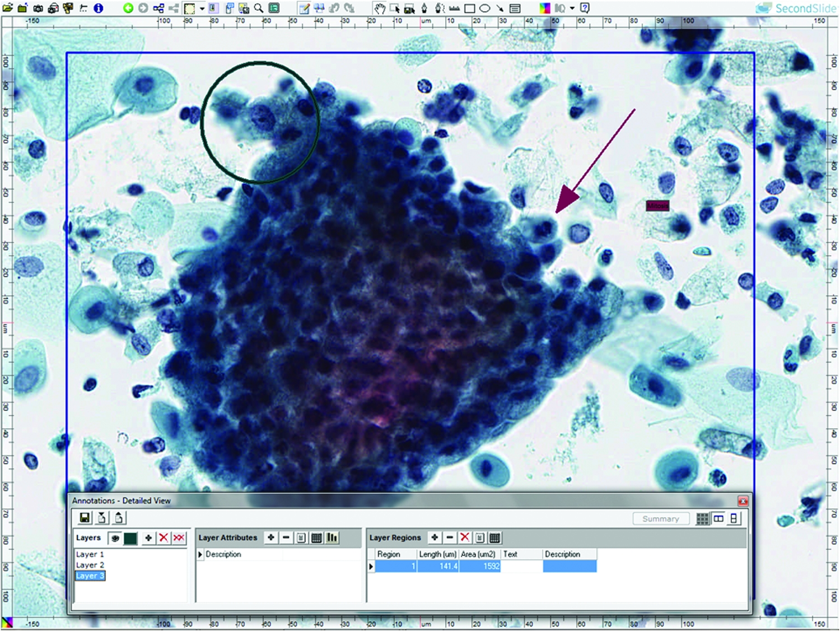Toggle the split panel layout view button

(x=718, y=519)
